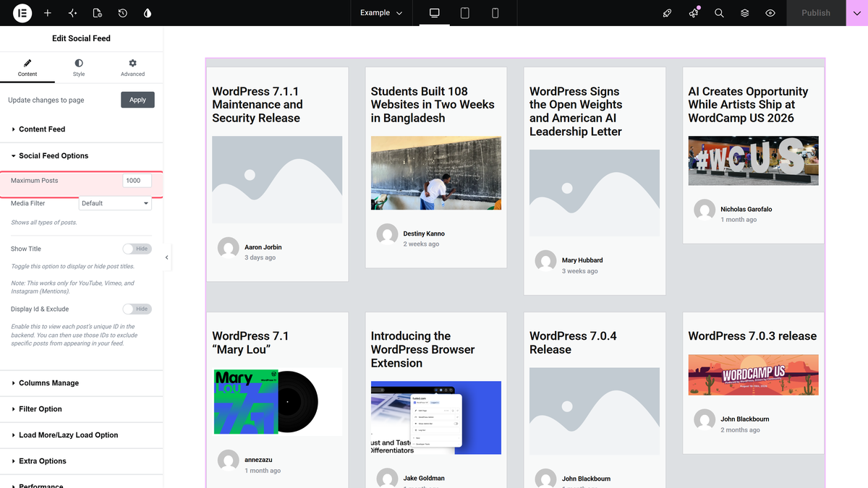Open the Publish options arrow
The width and height of the screenshot is (868, 488).
(856, 13)
